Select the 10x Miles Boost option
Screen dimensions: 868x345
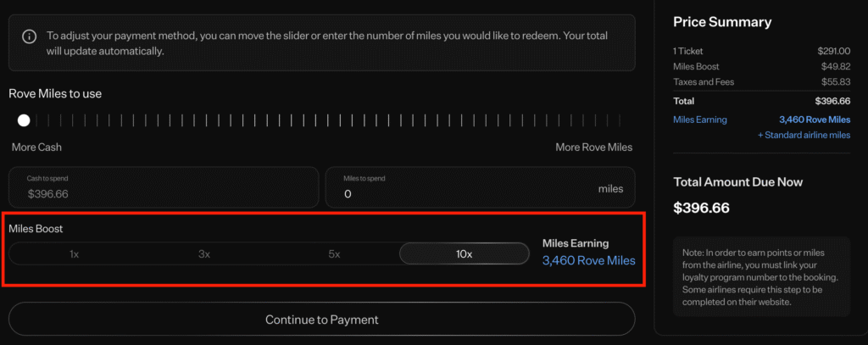pos(464,253)
